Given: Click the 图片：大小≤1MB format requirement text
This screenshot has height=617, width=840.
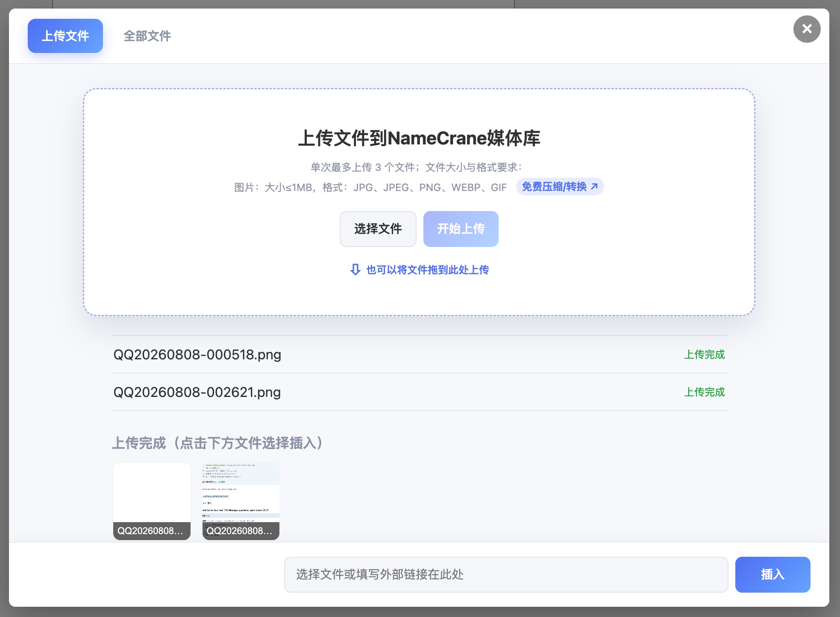Looking at the screenshot, I should 370,187.
